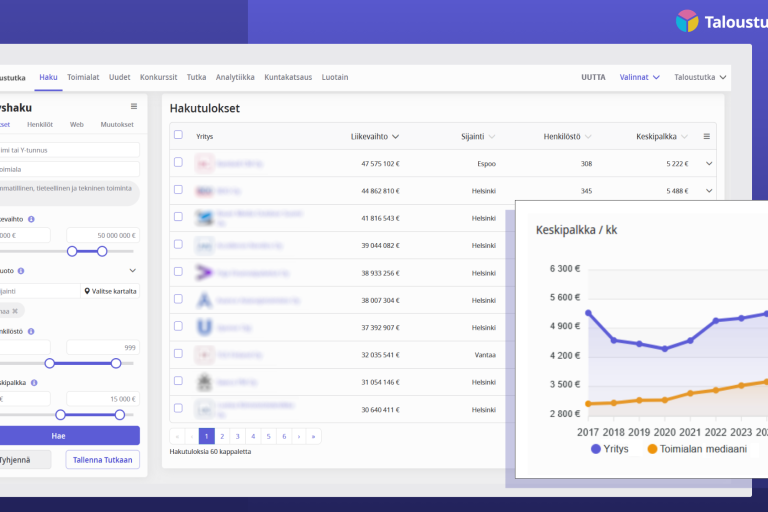Screen dimensions: 768x512
Task: Click company logo in the 31 054 146 € row
Action: 204,382
